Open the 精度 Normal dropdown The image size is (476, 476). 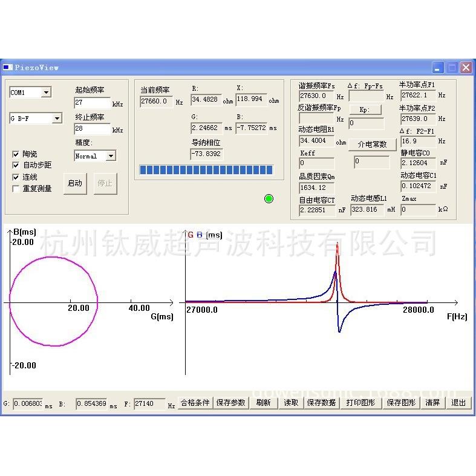(x=111, y=156)
